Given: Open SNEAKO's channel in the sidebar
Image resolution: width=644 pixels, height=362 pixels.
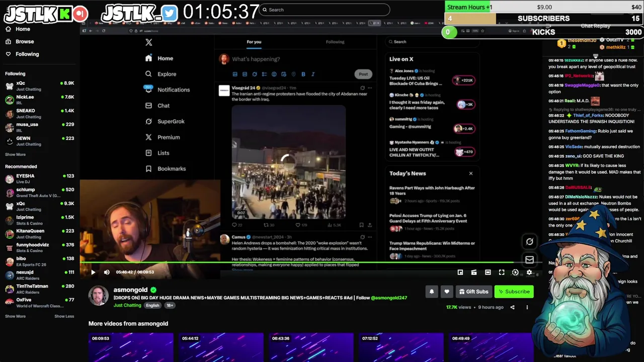Looking at the screenshot, I should pos(40,113).
